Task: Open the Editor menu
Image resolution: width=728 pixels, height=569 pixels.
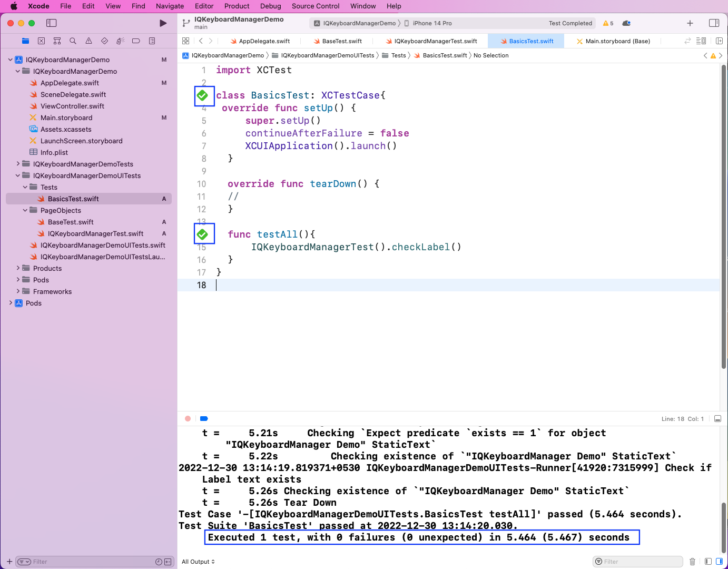Action: [204, 6]
